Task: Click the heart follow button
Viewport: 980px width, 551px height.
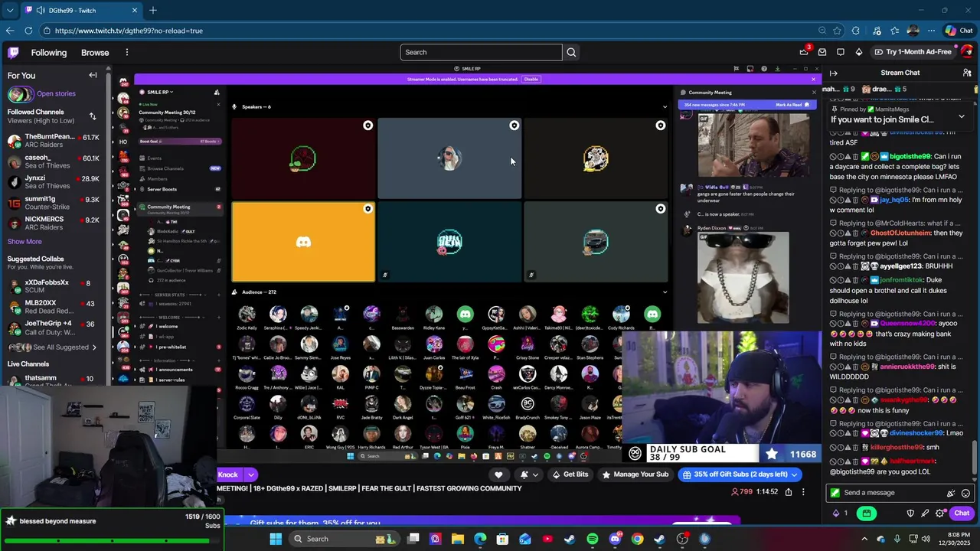Action: click(498, 474)
